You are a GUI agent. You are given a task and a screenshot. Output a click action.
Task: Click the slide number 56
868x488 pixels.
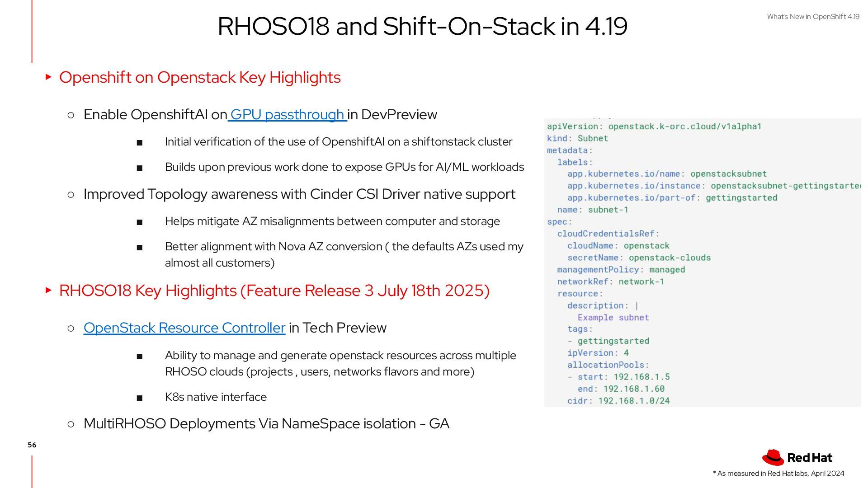click(32, 445)
